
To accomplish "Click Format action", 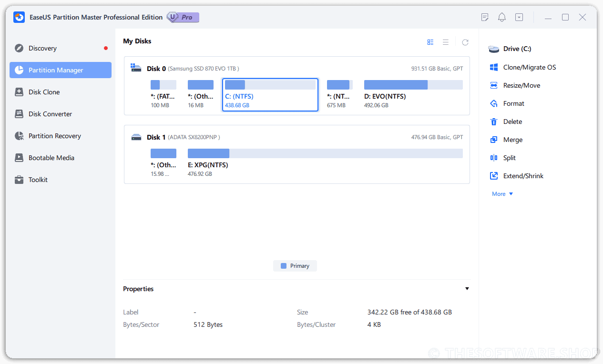I will [508, 103].
